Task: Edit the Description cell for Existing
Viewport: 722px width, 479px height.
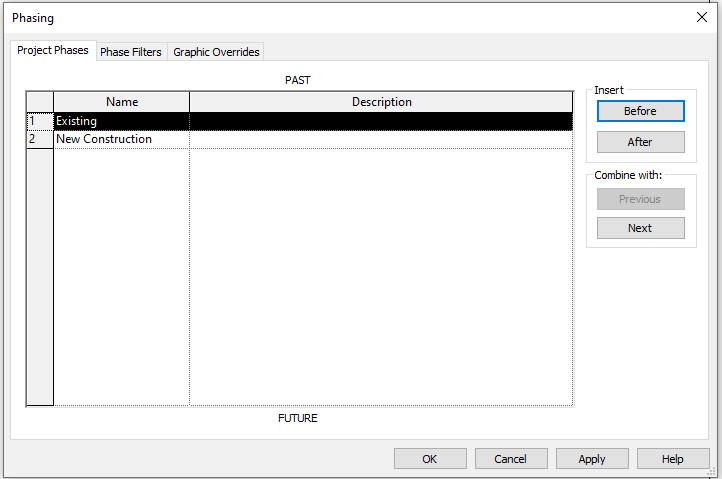Action: (381, 121)
